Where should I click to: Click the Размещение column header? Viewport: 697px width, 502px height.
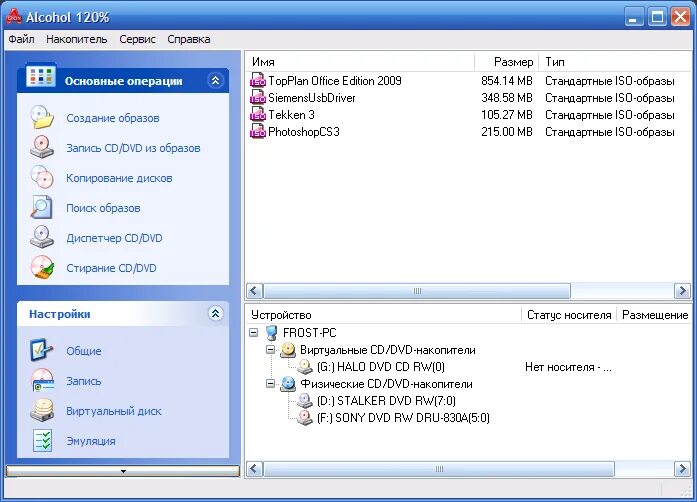(x=654, y=315)
